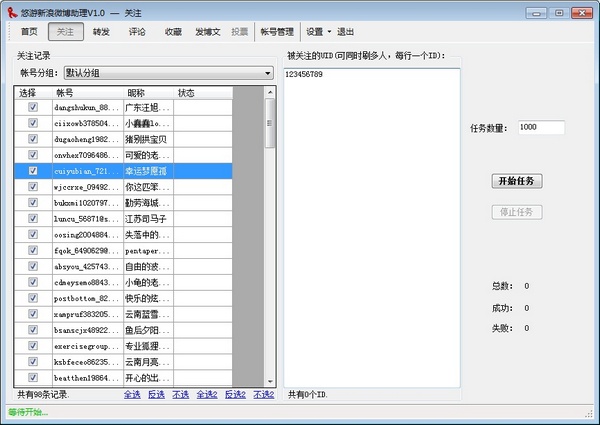Uncheck the fqok_64906298 row checkbox

tap(33, 250)
